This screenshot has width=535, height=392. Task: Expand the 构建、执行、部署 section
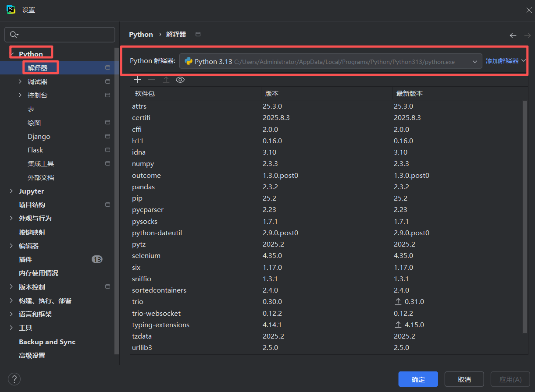(12, 300)
